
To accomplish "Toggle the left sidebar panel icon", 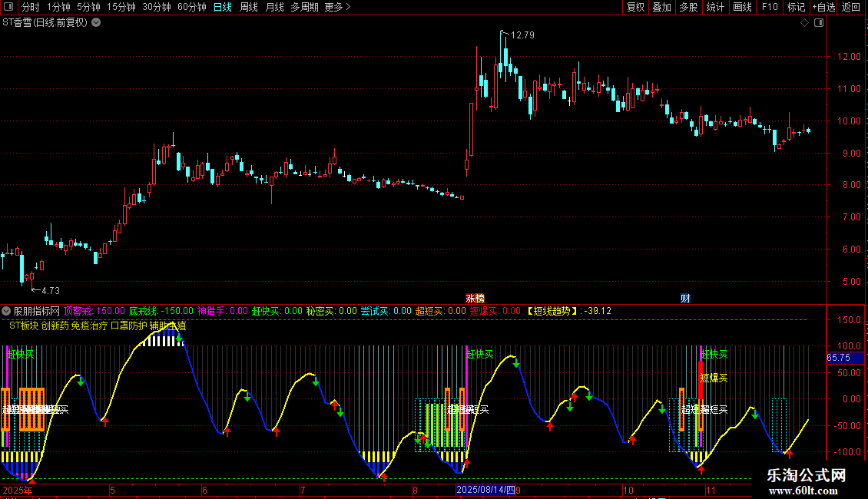I will coord(8,8).
